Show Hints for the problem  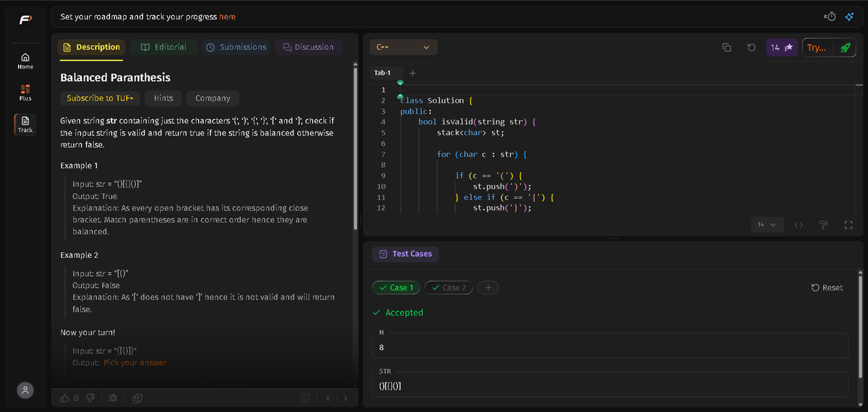(x=163, y=98)
